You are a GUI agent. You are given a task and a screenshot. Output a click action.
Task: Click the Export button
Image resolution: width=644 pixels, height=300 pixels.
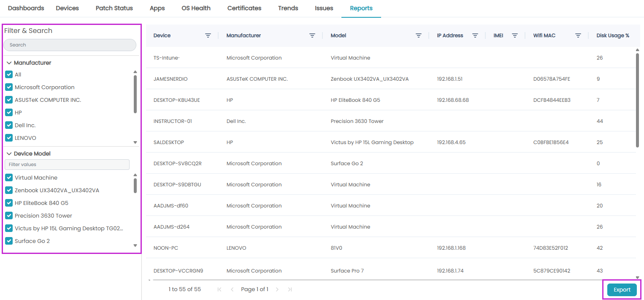pyautogui.click(x=622, y=289)
